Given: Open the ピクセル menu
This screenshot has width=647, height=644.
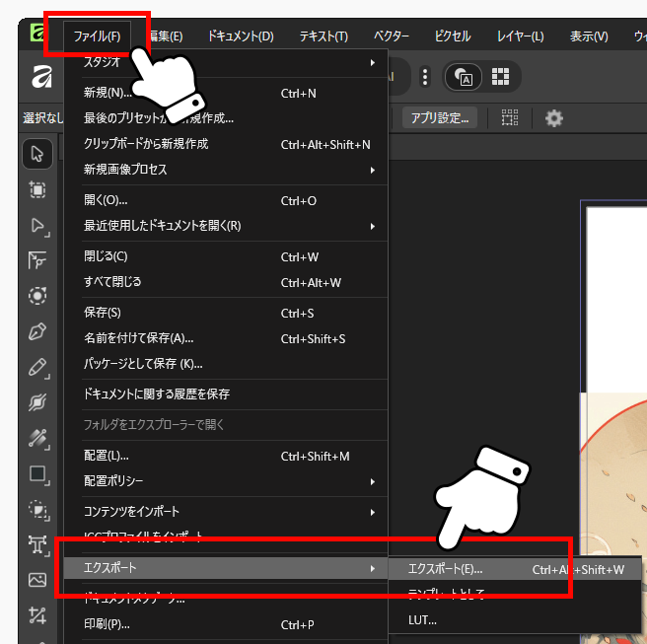Looking at the screenshot, I should 453,36.
